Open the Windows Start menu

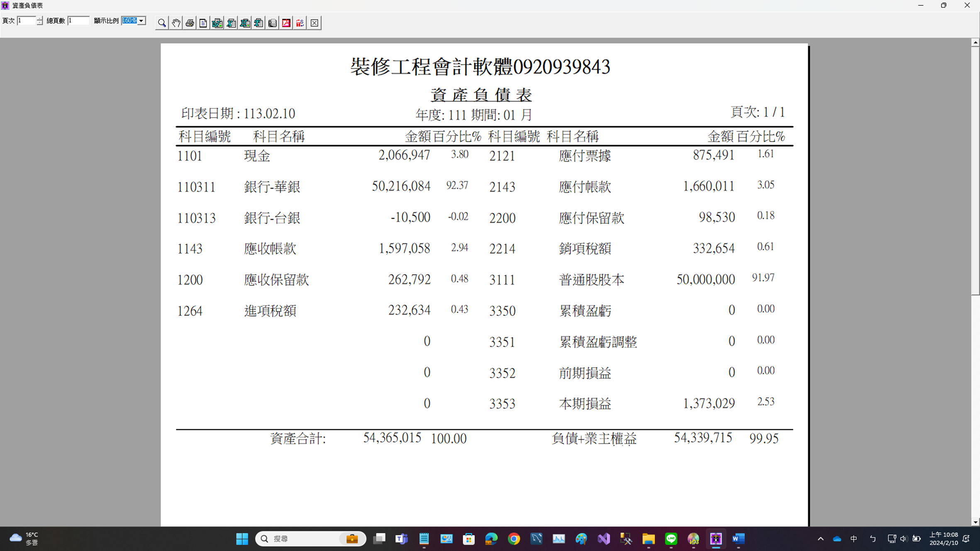[x=242, y=539]
